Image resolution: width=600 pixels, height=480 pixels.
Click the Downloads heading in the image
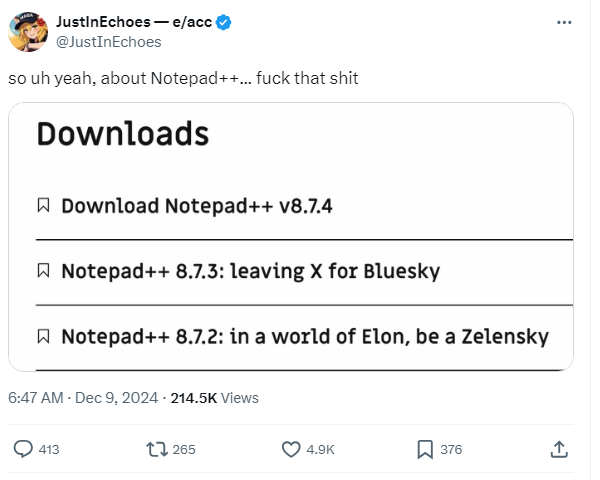[x=123, y=134]
